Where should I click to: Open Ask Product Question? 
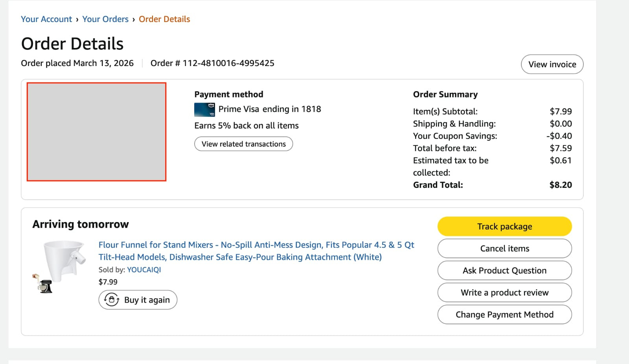[504, 270]
